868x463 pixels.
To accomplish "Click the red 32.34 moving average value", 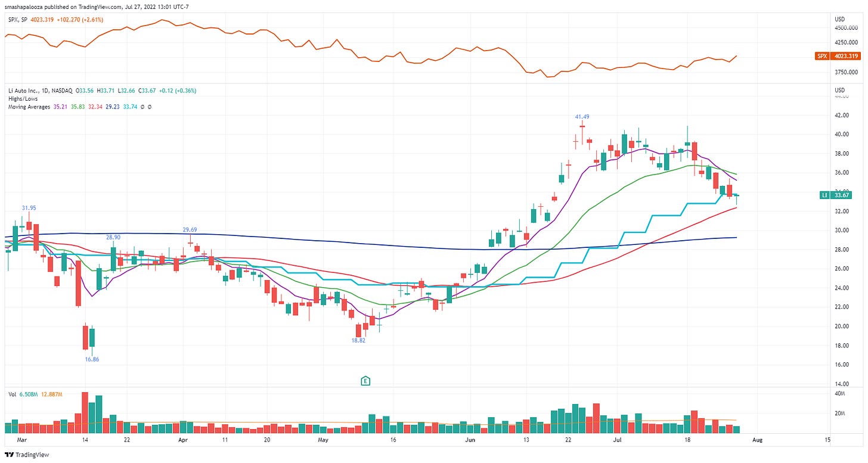I will click(x=95, y=107).
